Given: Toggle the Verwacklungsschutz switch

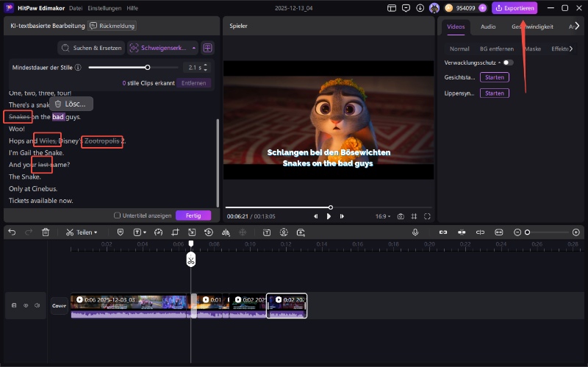Looking at the screenshot, I should coord(508,63).
